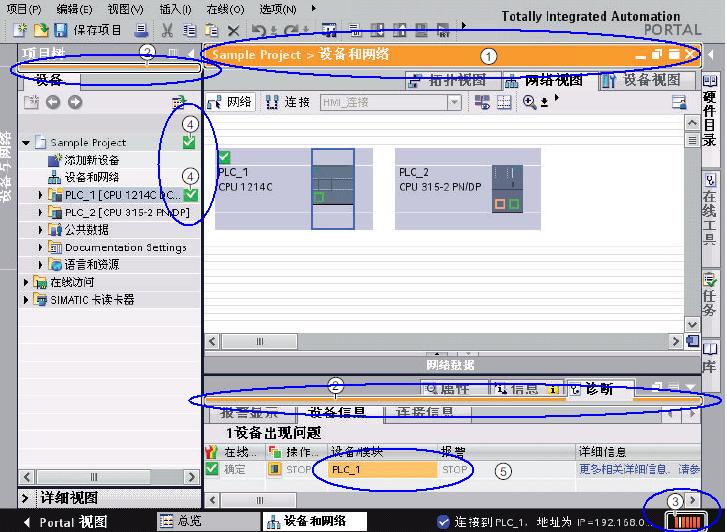Click the download to device icon
Screen dimensions: 727x532
coord(376,31)
